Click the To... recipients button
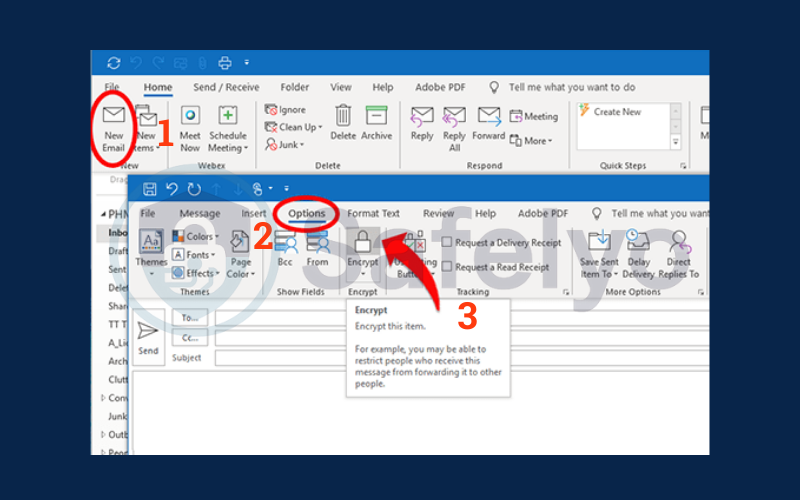The width and height of the screenshot is (800, 500). [x=190, y=317]
